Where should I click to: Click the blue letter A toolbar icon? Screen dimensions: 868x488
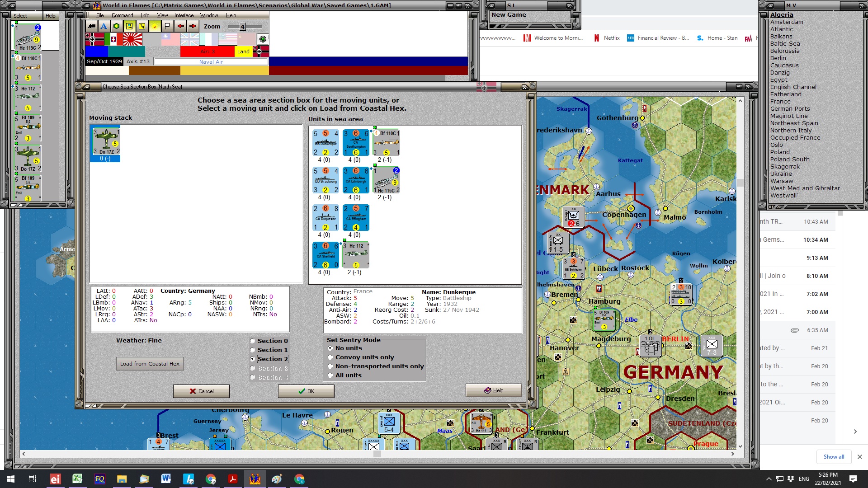[103, 26]
